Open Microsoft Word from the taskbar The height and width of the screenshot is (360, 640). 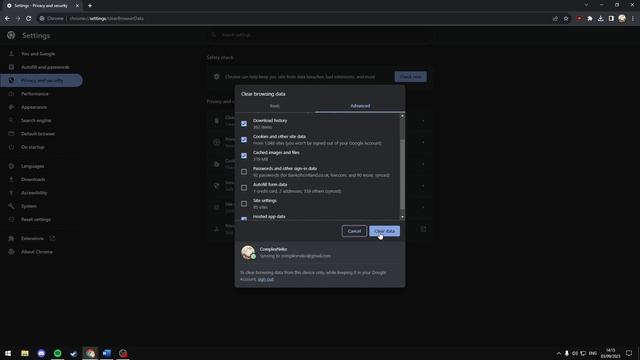(107, 353)
